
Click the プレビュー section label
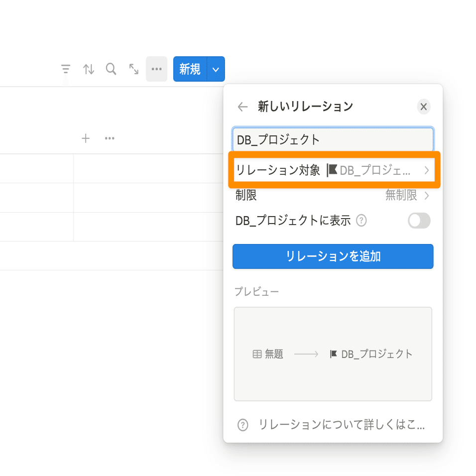[256, 292]
